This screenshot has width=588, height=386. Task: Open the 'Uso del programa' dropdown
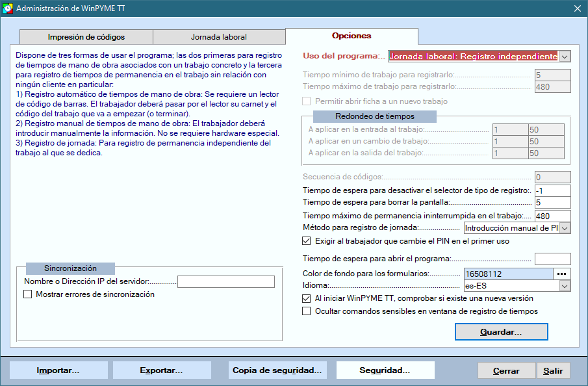click(x=565, y=57)
